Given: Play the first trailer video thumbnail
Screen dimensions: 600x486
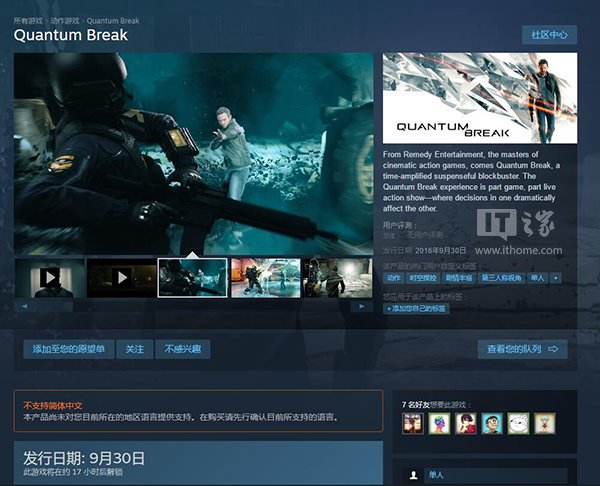Looking at the screenshot, I should pos(50,278).
